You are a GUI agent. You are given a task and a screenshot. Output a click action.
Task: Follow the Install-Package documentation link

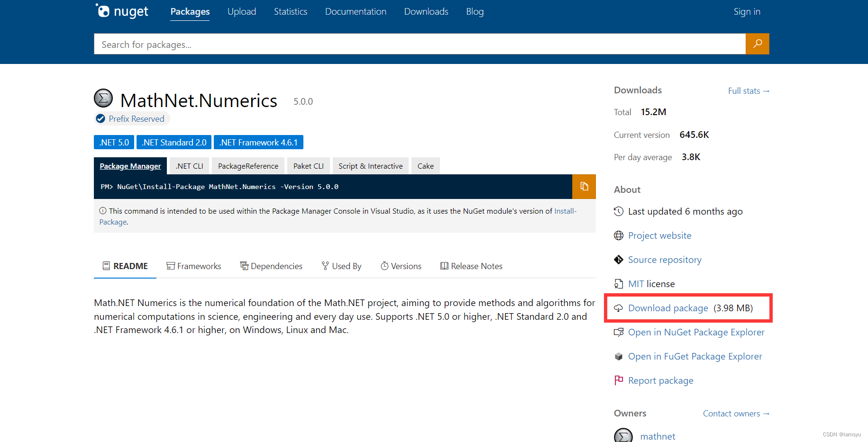click(565, 211)
